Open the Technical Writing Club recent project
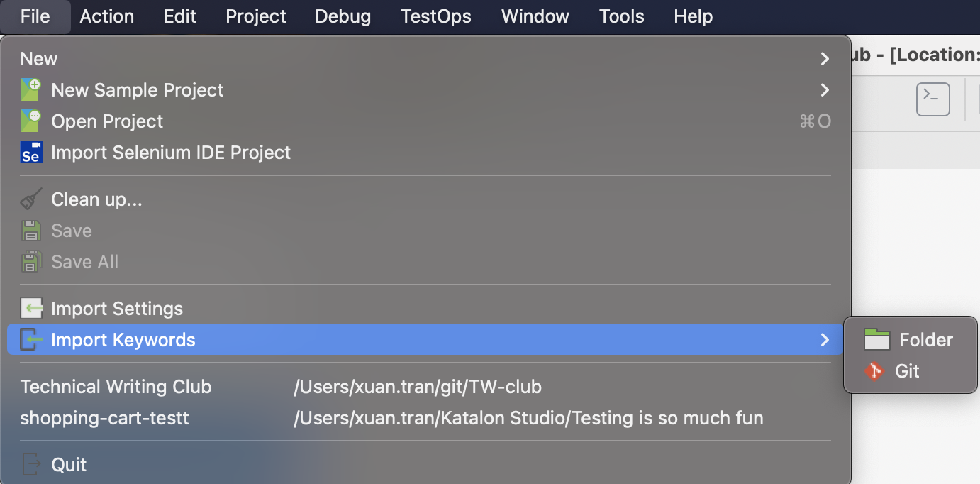Image resolution: width=980 pixels, height=484 pixels. (116, 386)
